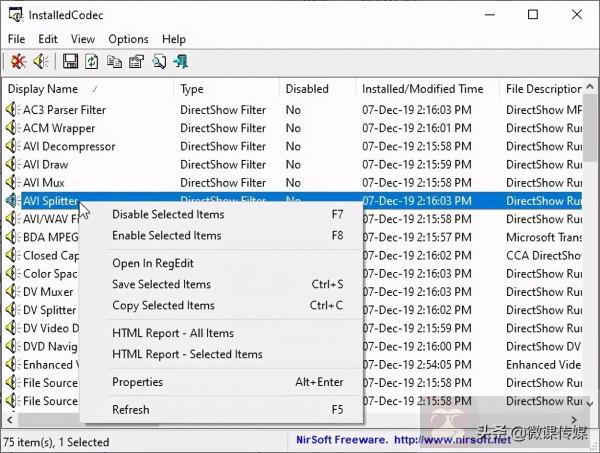The height and width of the screenshot is (453, 600).
Task: Click CCA DirectSho file description cell
Action: pyautogui.click(x=544, y=255)
